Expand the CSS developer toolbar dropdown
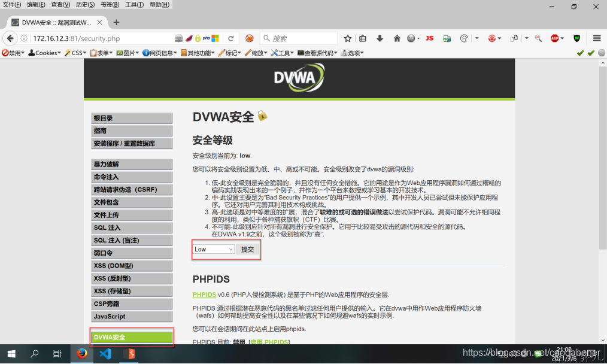This screenshot has height=364, width=607. point(75,53)
